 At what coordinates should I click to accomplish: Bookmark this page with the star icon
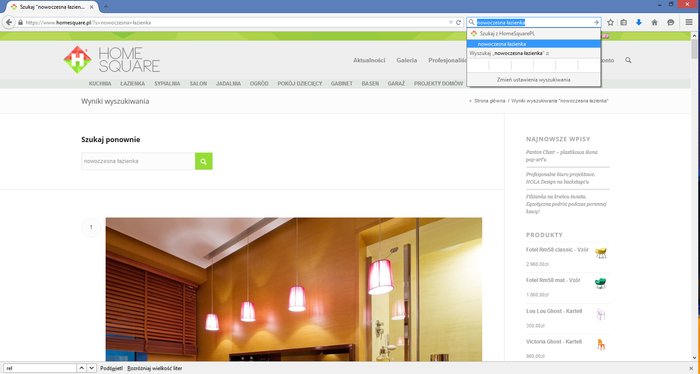[610, 22]
